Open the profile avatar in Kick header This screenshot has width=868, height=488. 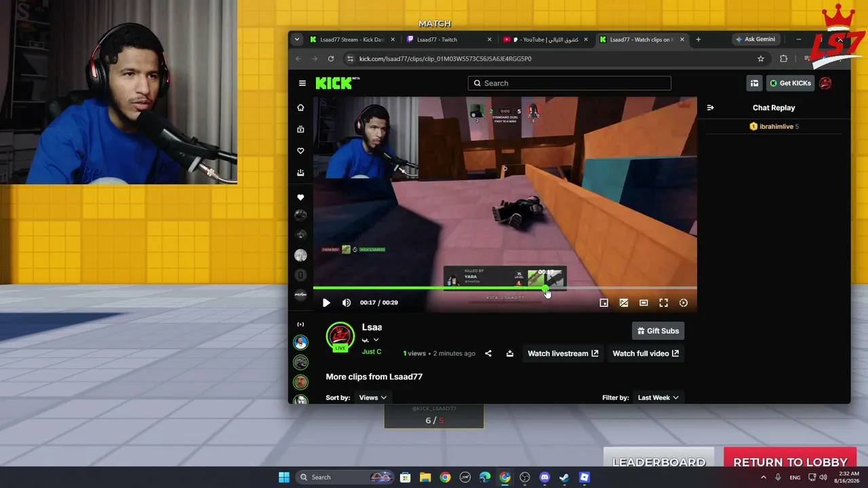click(x=825, y=83)
